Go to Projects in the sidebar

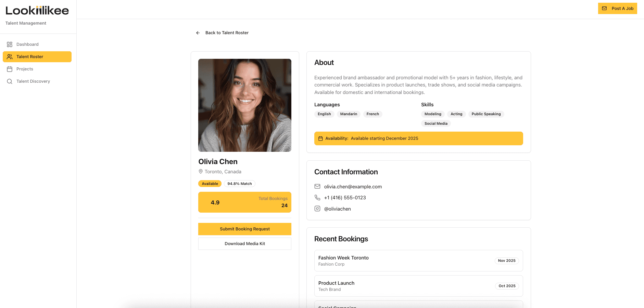coord(37,69)
